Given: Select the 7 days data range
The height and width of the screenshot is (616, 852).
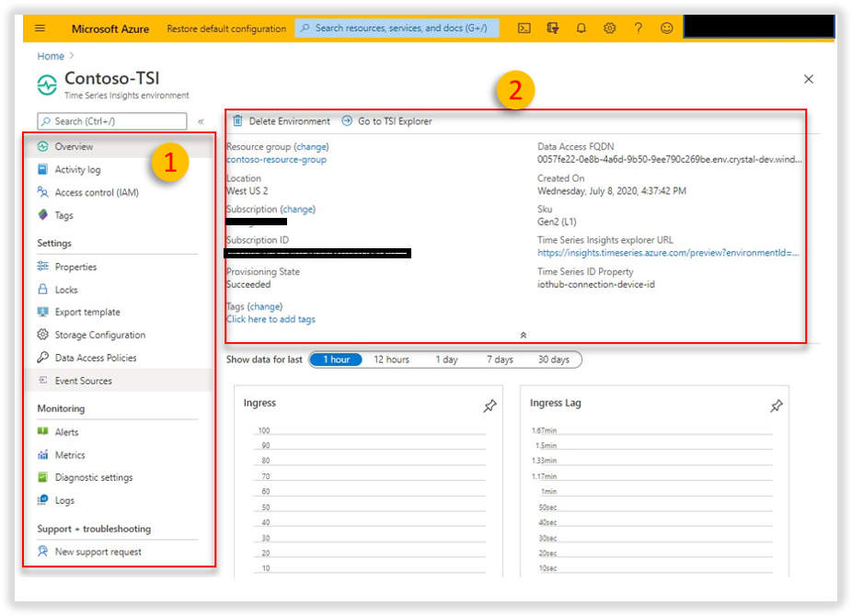Looking at the screenshot, I should click(x=500, y=359).
